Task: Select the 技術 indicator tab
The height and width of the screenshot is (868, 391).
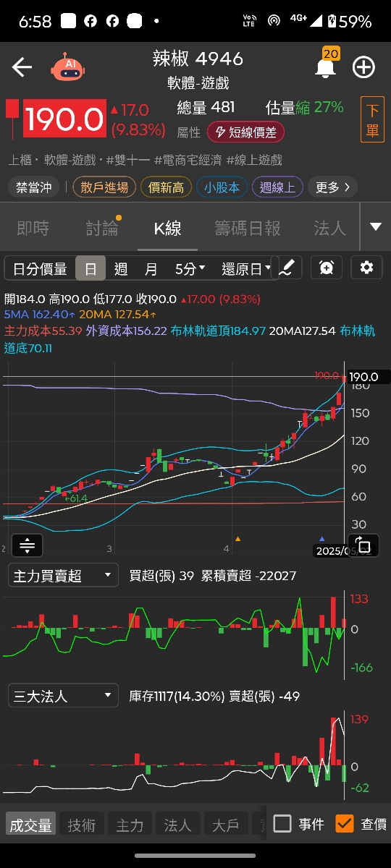Action: (x=81, y=825)
